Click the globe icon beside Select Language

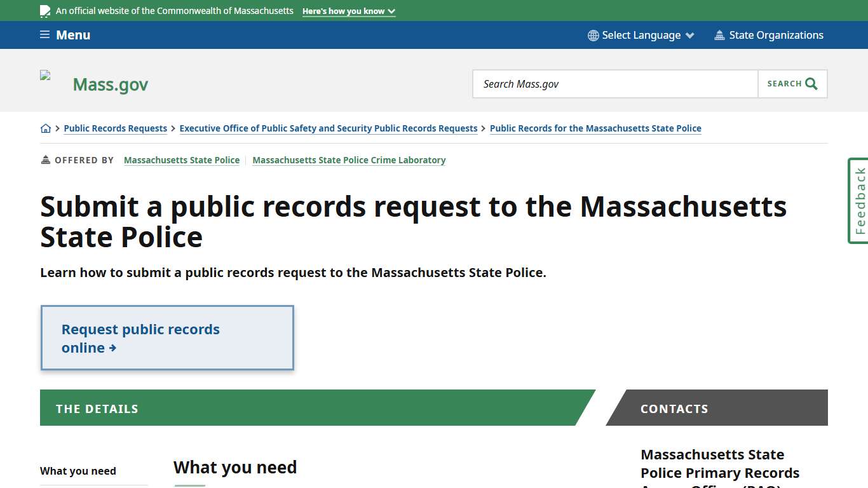593,35
